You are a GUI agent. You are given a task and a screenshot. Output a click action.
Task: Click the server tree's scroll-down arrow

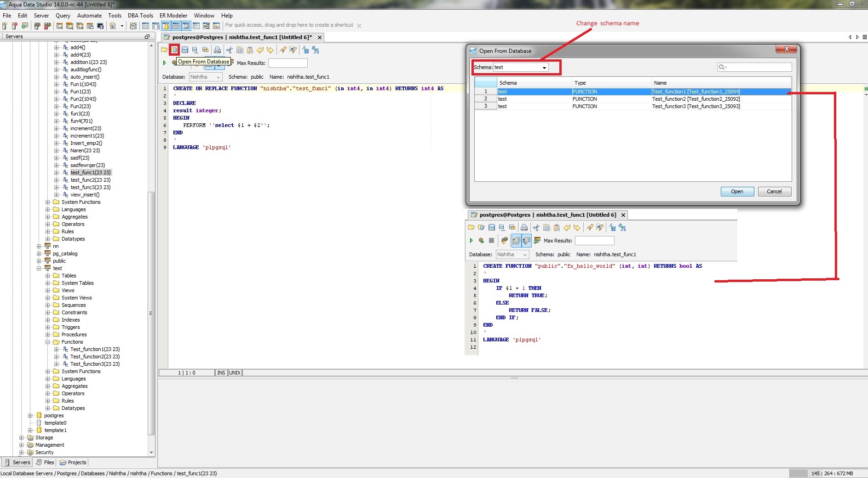click(151, 453)
